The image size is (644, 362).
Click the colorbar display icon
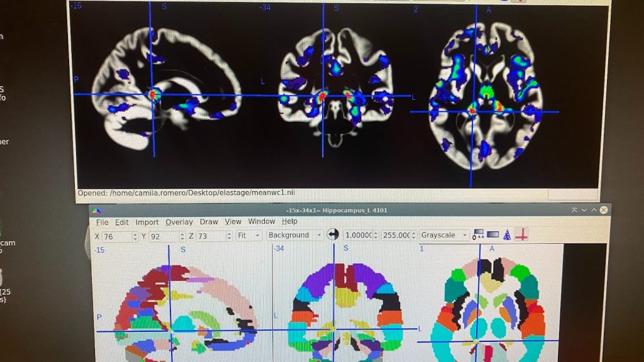(492, 235)
